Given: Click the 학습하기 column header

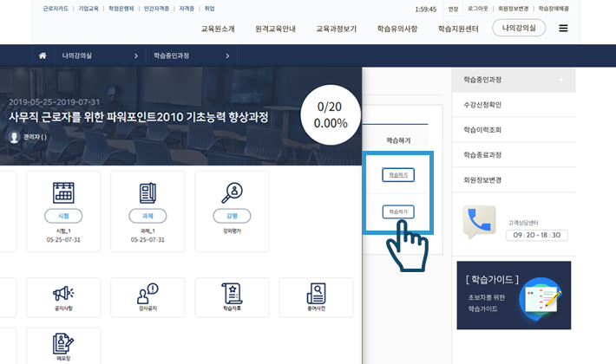Looking at the screenshot, I should [398, 140].
